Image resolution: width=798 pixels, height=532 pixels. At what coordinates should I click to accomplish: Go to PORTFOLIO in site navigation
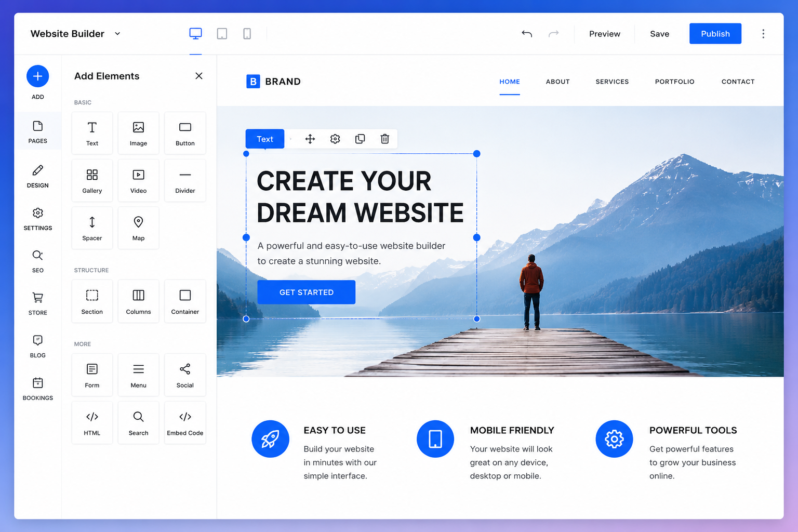pyautogui.click(x=675, y=82)
